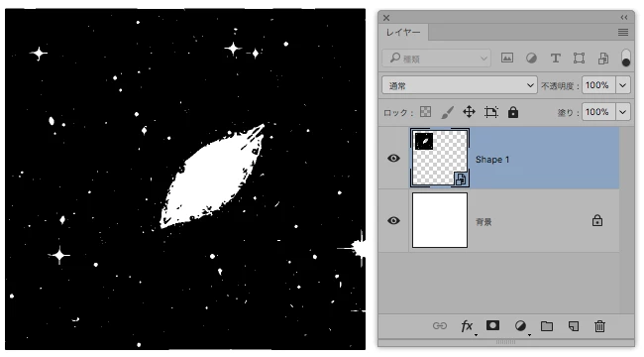Add a layer style fx

[467, 326]
